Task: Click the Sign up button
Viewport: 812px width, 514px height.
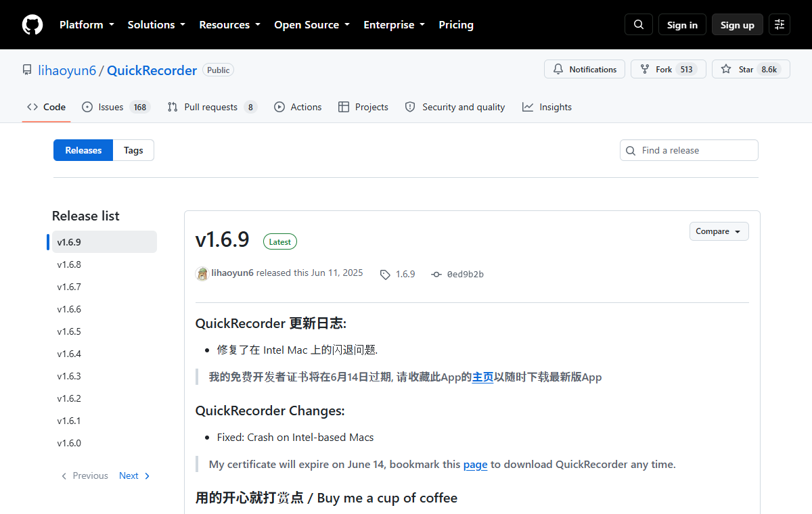Action: [x=738, y=25]
